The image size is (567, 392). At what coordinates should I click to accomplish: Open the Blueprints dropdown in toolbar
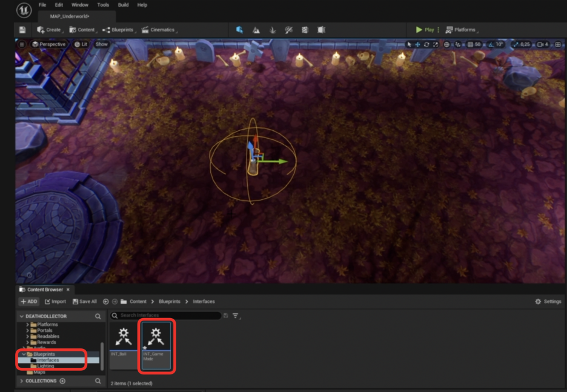[119, 30]
